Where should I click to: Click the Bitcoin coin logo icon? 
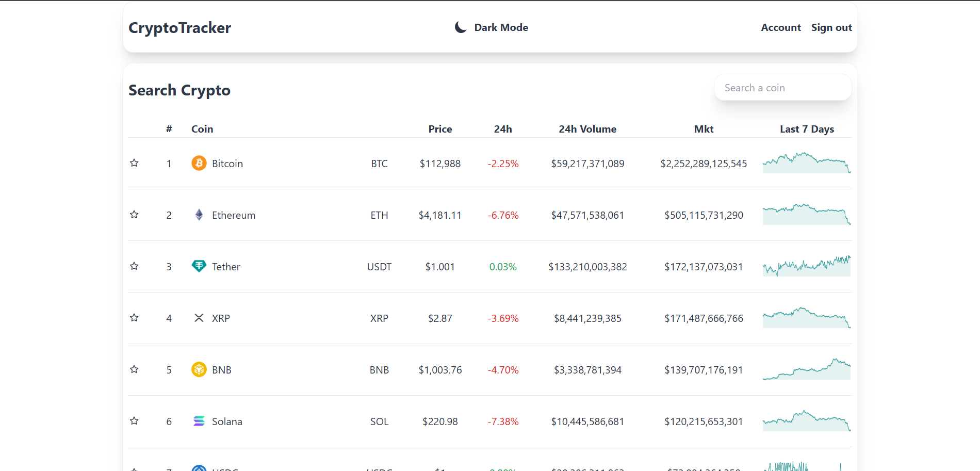pyautogui.click(x=199, y=163)
